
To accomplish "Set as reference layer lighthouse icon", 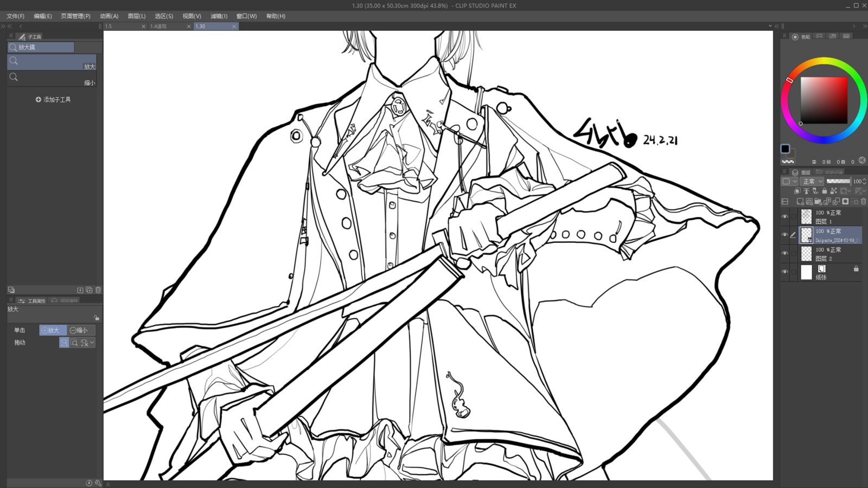I will 806,191.
